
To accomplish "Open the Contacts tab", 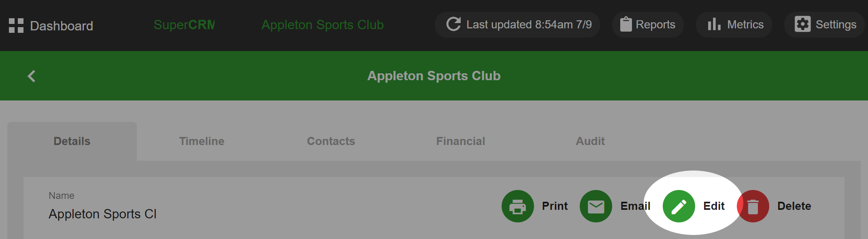I will click(331, 141).
